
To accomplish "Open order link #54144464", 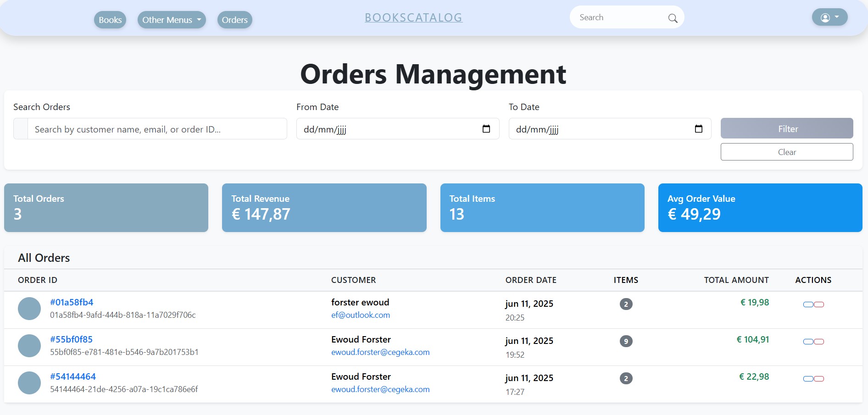I will [x=73, y=376].
